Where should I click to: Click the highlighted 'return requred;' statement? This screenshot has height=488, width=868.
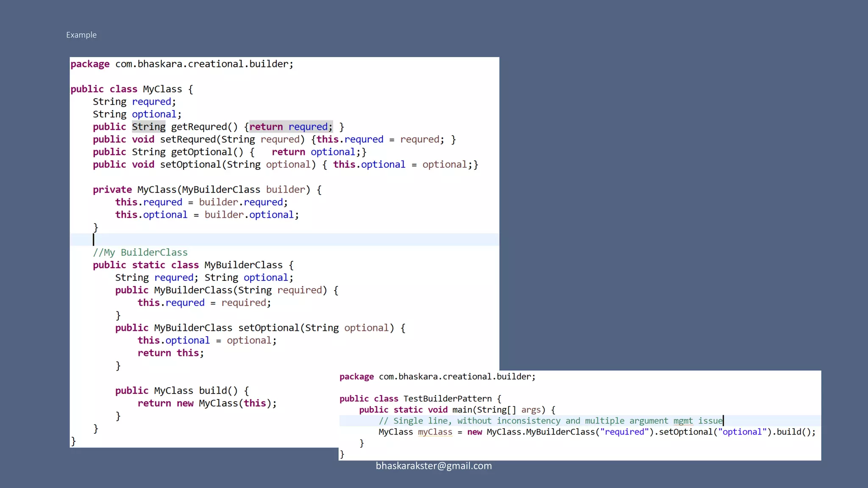click(291, 127)
